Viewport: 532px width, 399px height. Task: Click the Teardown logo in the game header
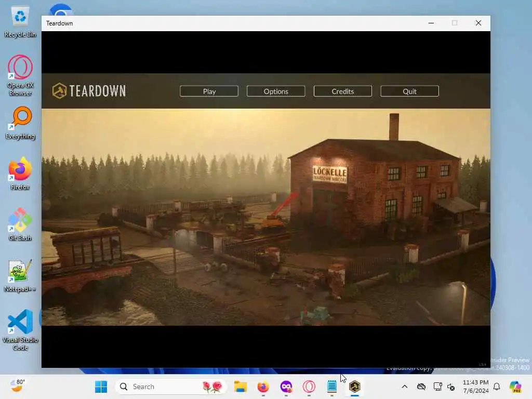89,91
